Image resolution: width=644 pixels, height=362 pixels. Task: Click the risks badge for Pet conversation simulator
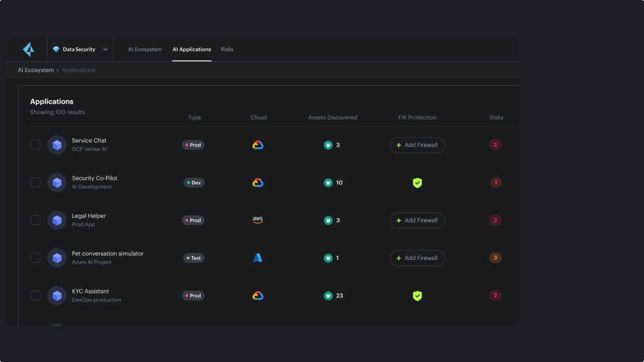pyautogui.click(x=495, y=257)
